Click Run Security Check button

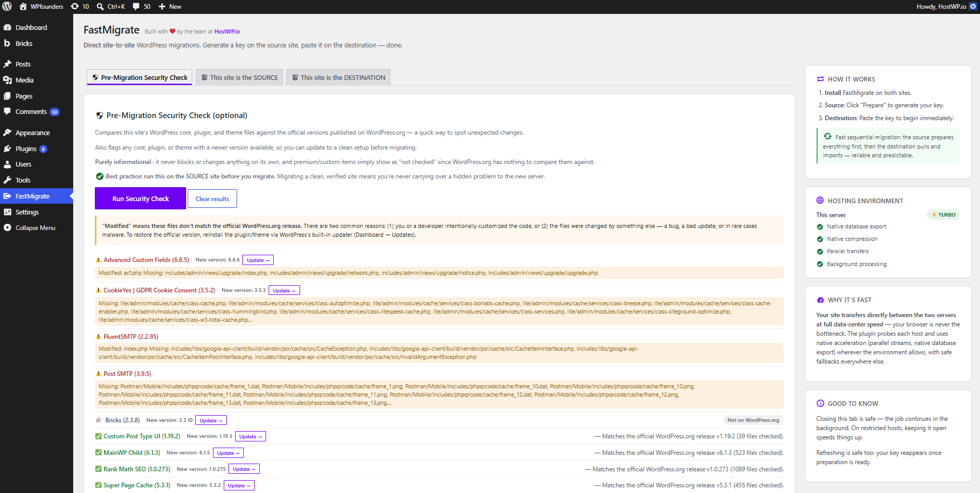140,199
